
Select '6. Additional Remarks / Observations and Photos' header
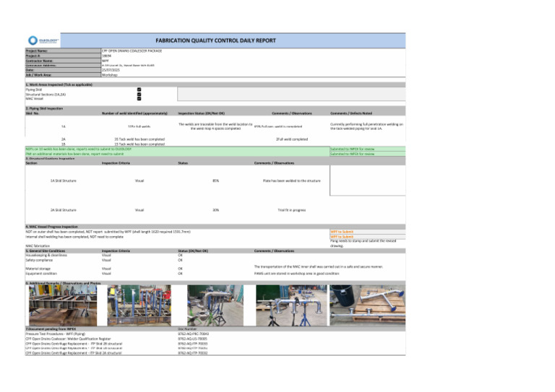pyautogui.click(x=215, y=283)
